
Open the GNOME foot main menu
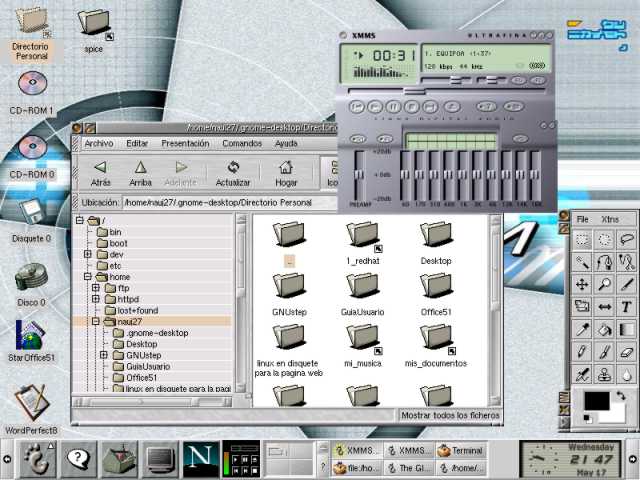(x=38, y=459)
